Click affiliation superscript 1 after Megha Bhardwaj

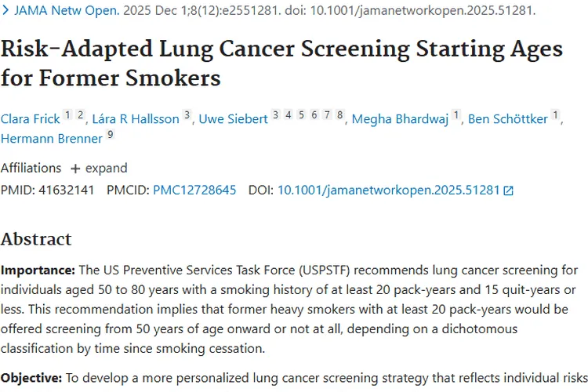point(456,115)
